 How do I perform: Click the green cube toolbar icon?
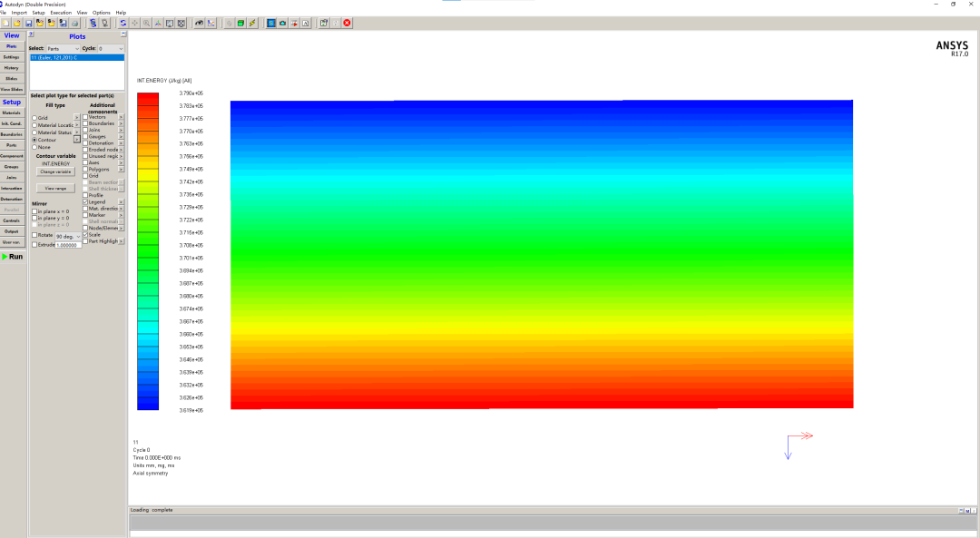pyautogui.click(x=240, y=23)
